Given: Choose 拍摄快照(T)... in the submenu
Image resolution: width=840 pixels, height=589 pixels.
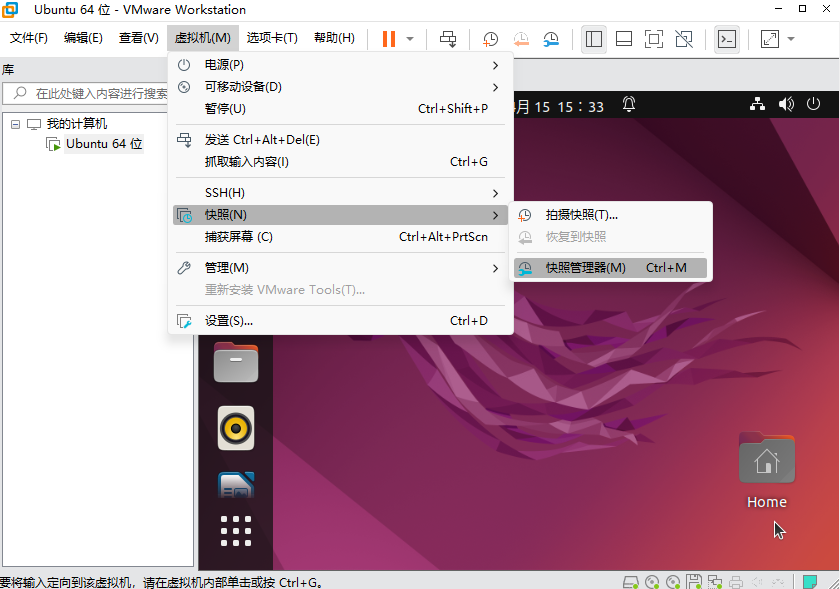Looking at the screenshot, I should 610,215.
